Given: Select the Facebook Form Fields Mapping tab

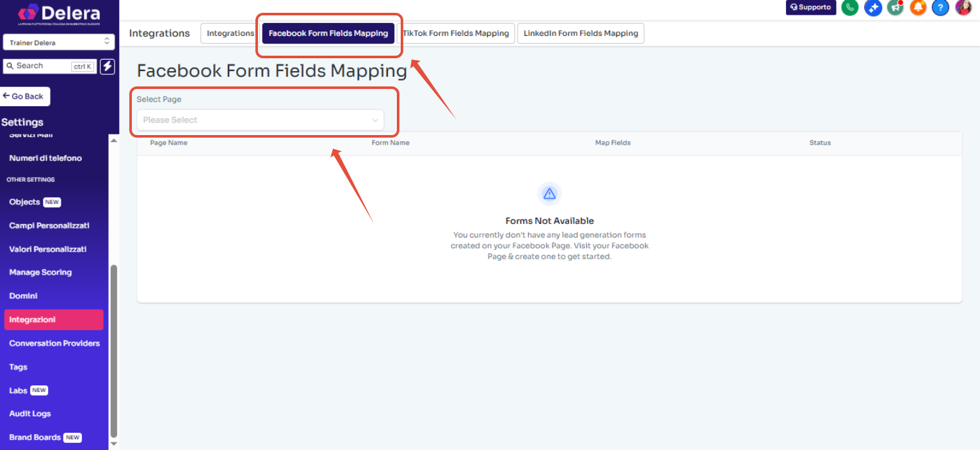Looking at the screenshot, I should point(328,33).
